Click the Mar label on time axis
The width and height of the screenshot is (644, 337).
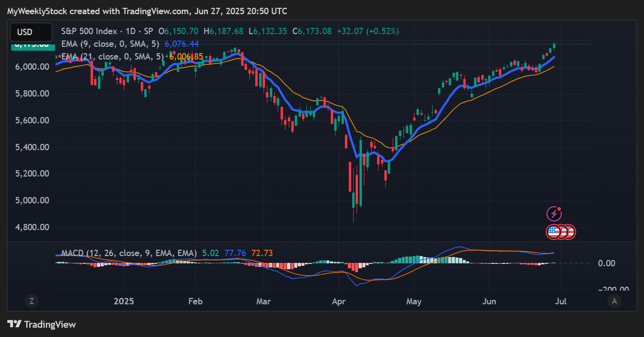coord(264,301)
